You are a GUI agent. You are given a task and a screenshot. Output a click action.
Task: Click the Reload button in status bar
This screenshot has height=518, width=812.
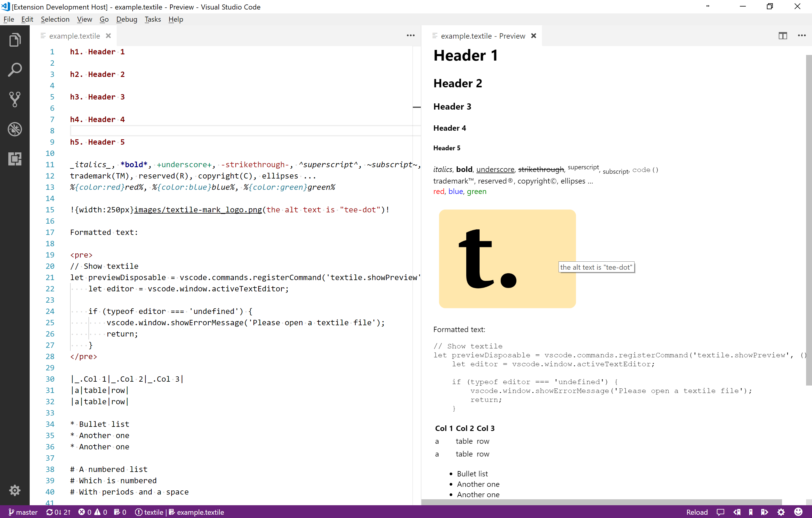[697, 512]
